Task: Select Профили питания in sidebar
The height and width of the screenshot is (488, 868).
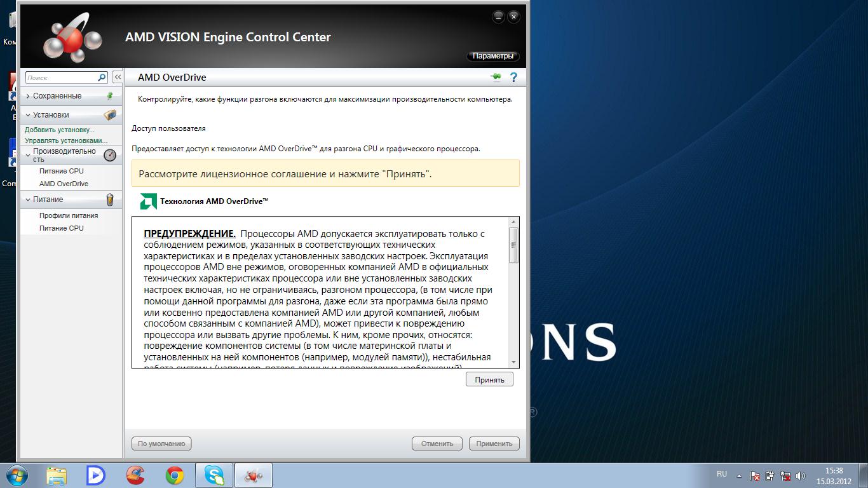Action: click(x=69, y=215)
